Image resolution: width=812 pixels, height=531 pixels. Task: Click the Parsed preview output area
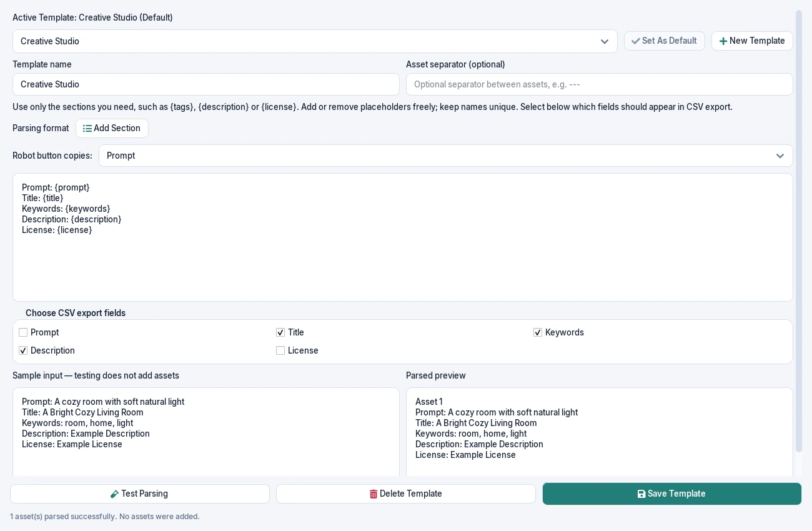[x=600, y=432]
